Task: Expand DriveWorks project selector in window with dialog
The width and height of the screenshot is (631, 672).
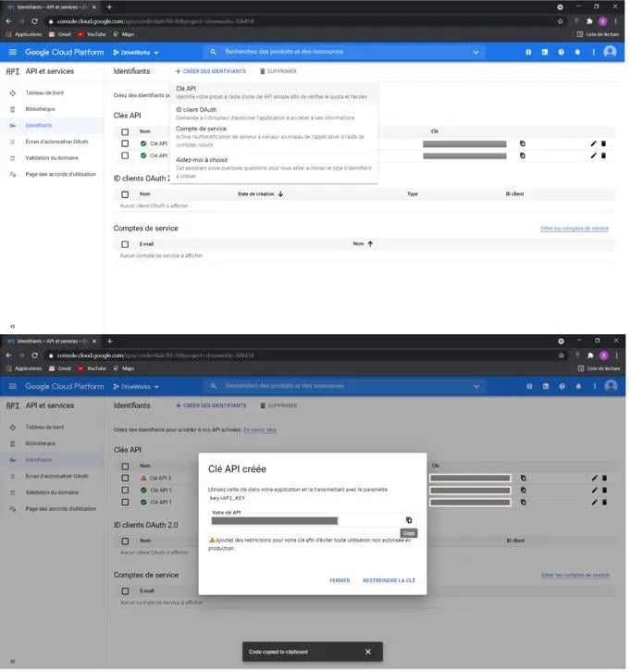Action: click(x=136, y=387)
